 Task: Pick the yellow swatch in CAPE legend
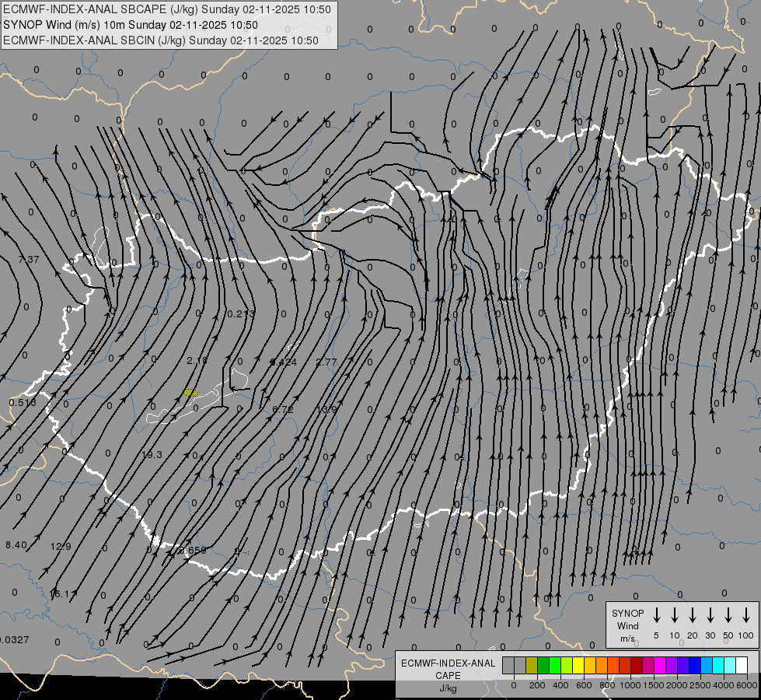(578, 666)
